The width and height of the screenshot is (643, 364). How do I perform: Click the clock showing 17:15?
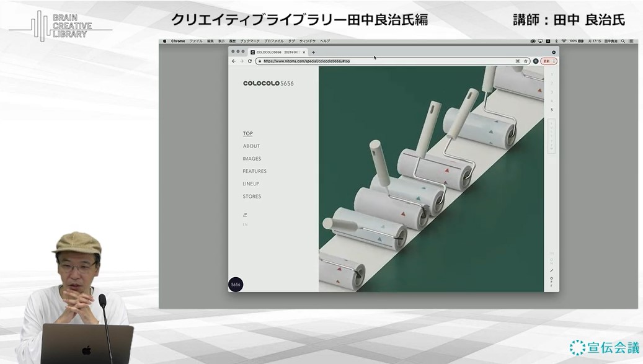(x=595, y=41)
